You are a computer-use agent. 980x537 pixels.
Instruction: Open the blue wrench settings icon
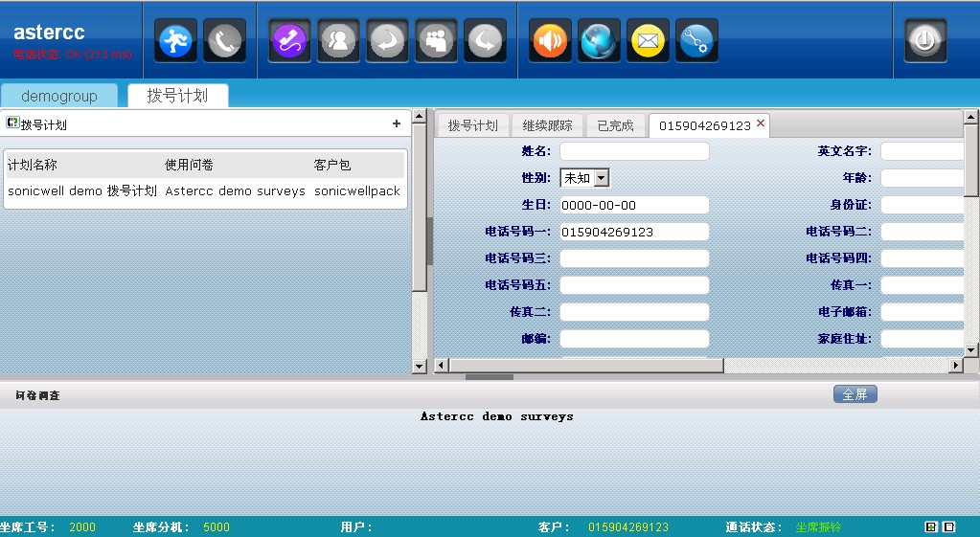click(x=696, y=41)
